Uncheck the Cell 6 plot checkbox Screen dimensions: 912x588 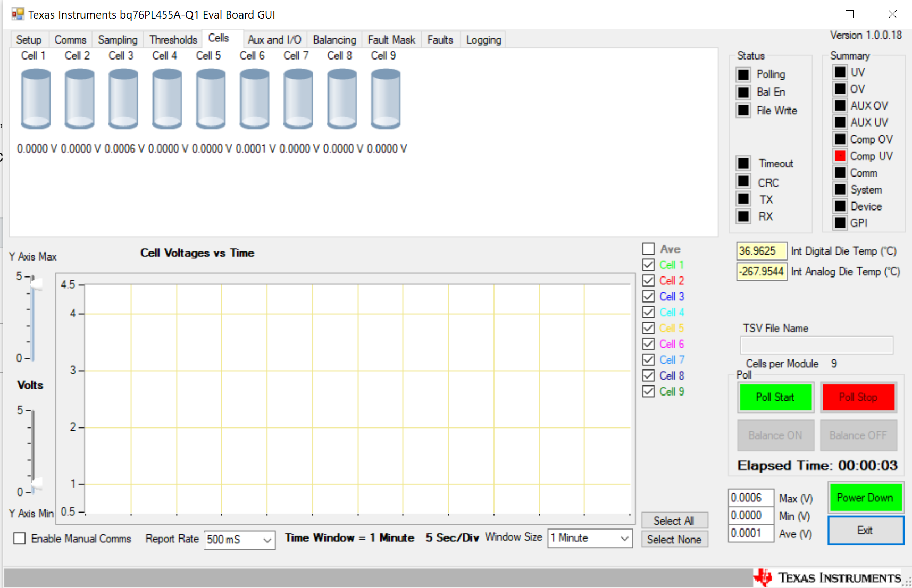[x=648, y=344]
